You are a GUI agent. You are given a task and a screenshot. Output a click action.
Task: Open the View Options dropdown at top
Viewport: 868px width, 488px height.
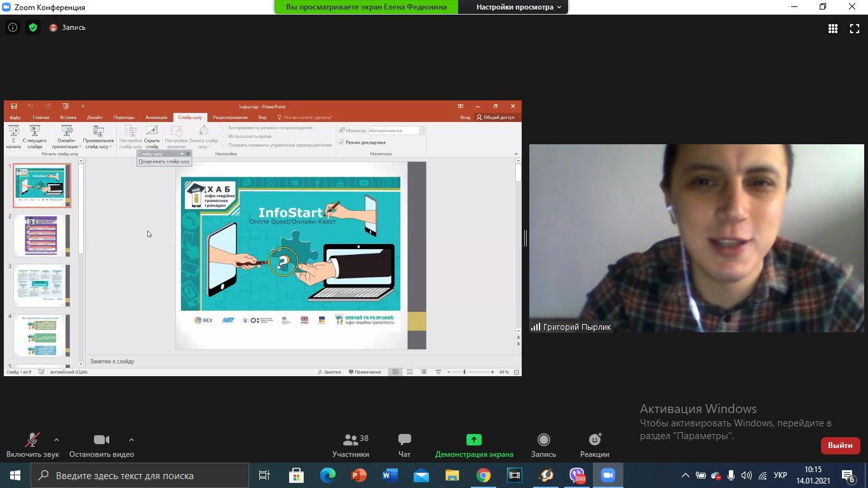click(x=519, y=7)
